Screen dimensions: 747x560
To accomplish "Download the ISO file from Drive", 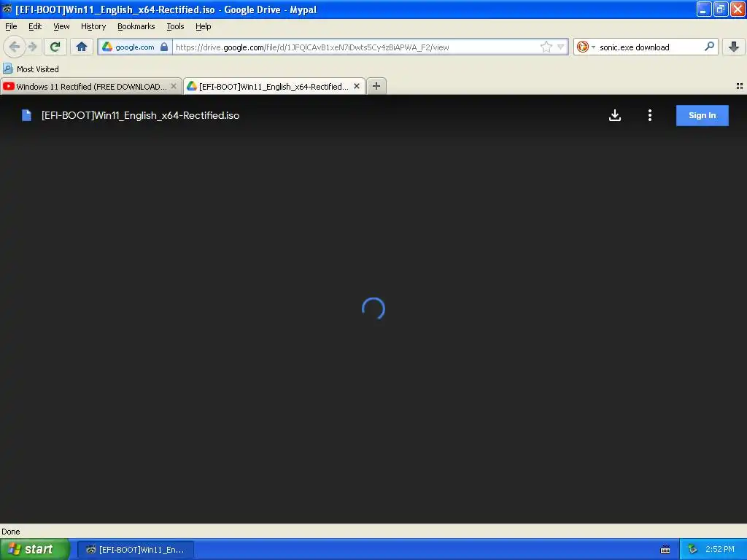I will (615, 115).
